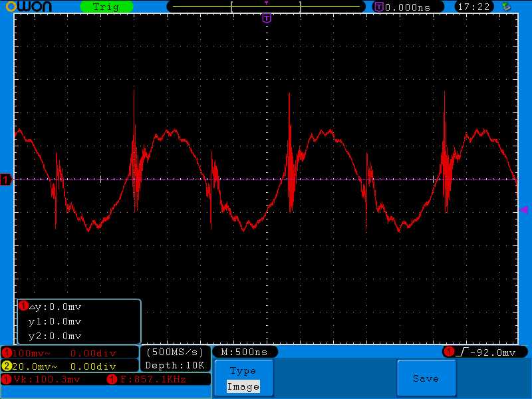Click the rising edge trigger slope icon
Viewport: 532px width, 399px height.
pyautogui.click(x=462, y=352)
